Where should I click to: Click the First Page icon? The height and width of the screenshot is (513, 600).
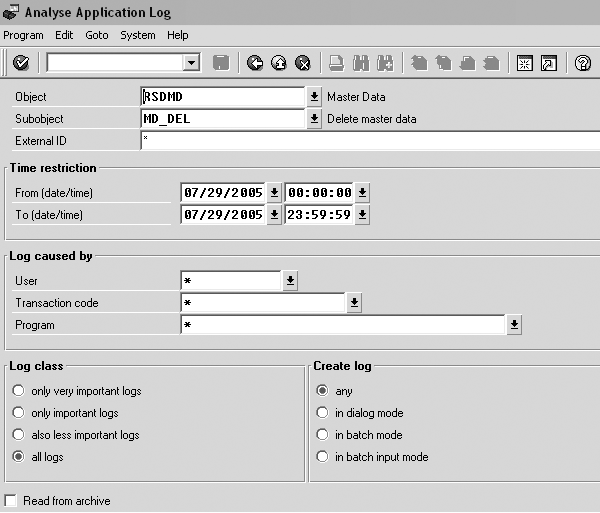pyautogui.click(x=419, y=63)
